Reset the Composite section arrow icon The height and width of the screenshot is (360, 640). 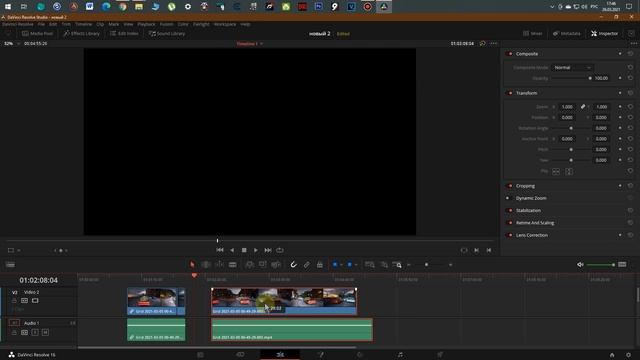tap(630, 54)
